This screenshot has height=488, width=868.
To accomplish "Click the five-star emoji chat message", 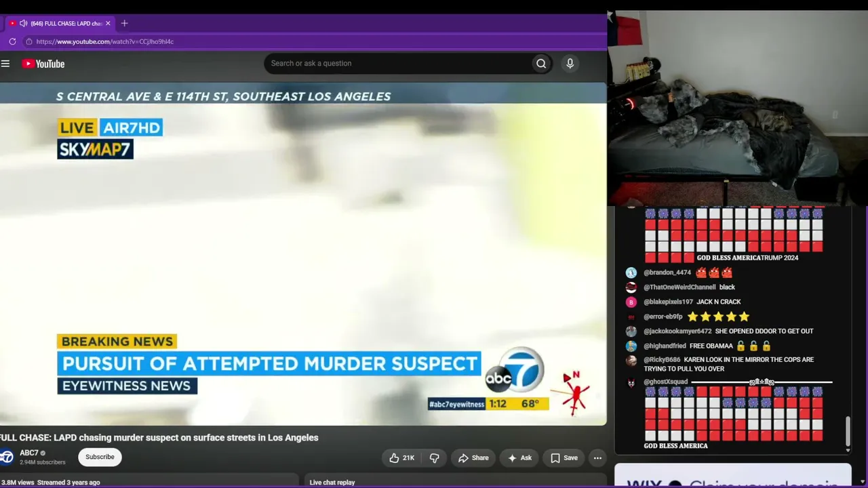I will tap(718, 317).
